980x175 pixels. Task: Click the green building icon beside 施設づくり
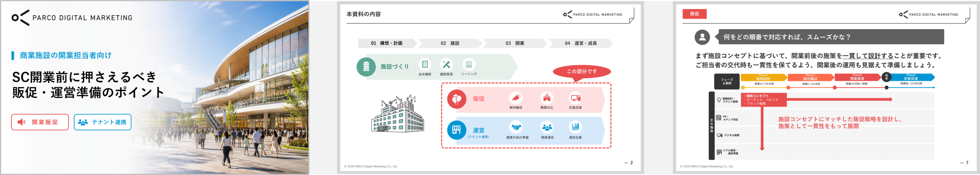click(366, 67)
